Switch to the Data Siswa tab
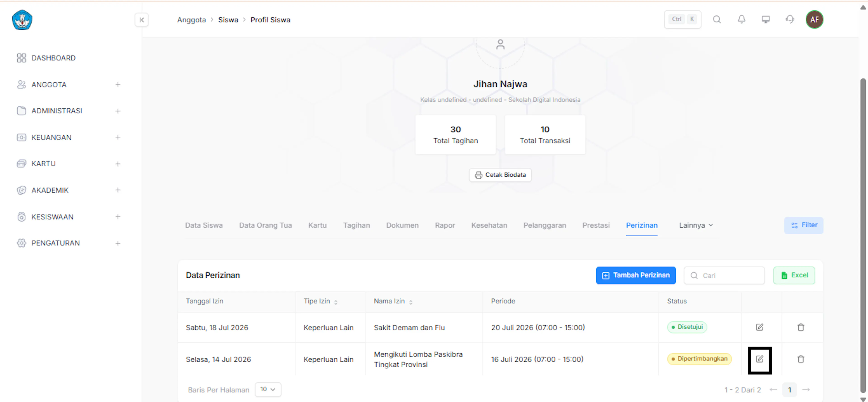Viewport: 868px width, 402px height. pos(204,225)
